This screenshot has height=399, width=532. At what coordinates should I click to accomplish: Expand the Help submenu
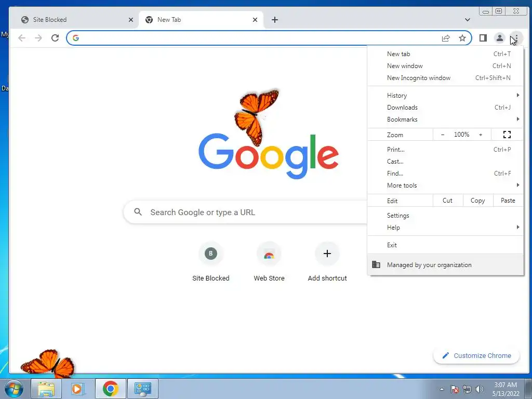(x=445, y=228)
